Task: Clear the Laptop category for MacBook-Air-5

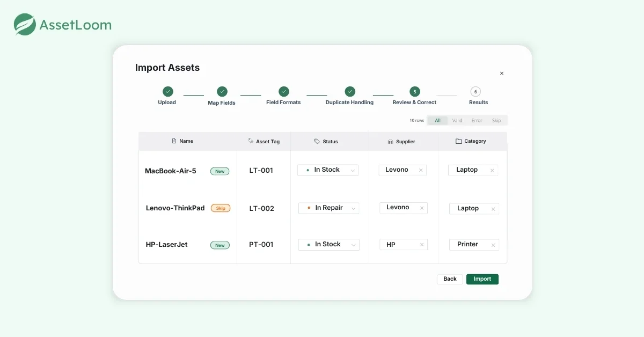Action: [x=492, y=171]
